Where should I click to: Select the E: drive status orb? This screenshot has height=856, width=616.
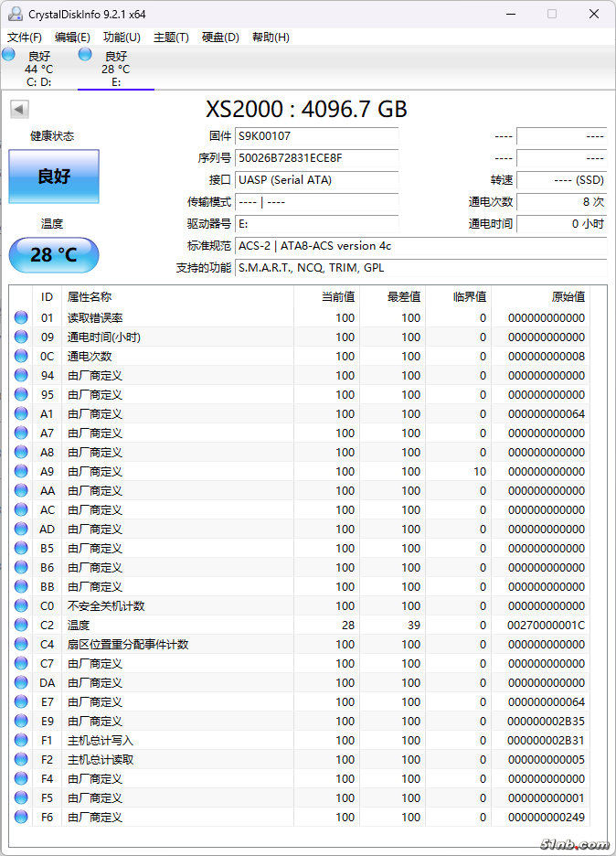point(85,55)
